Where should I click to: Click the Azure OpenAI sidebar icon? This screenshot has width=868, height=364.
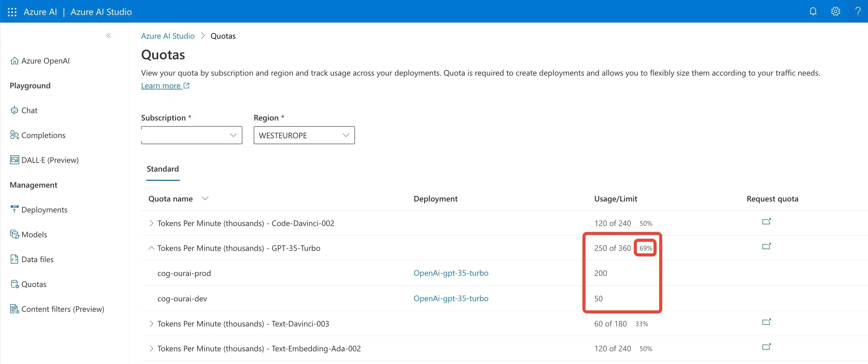(14, 60)
